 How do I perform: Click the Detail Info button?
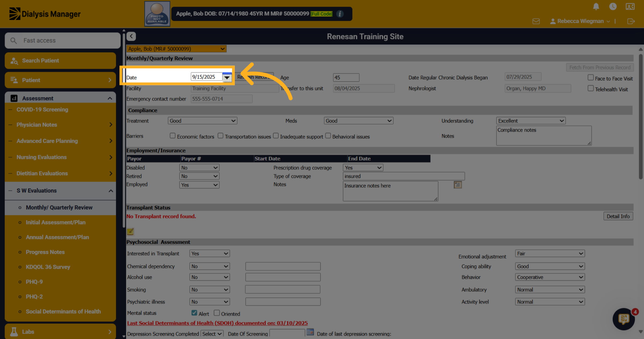tap(618, 216)
